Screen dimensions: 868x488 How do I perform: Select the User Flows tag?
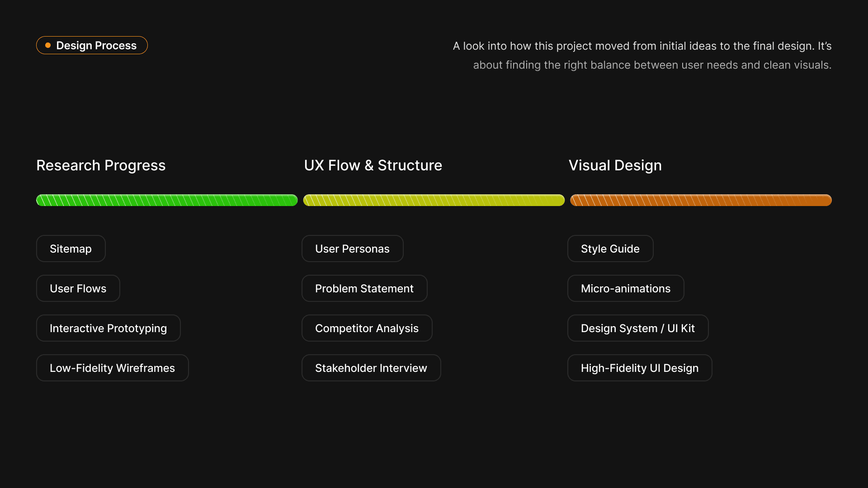pos(78,288)
